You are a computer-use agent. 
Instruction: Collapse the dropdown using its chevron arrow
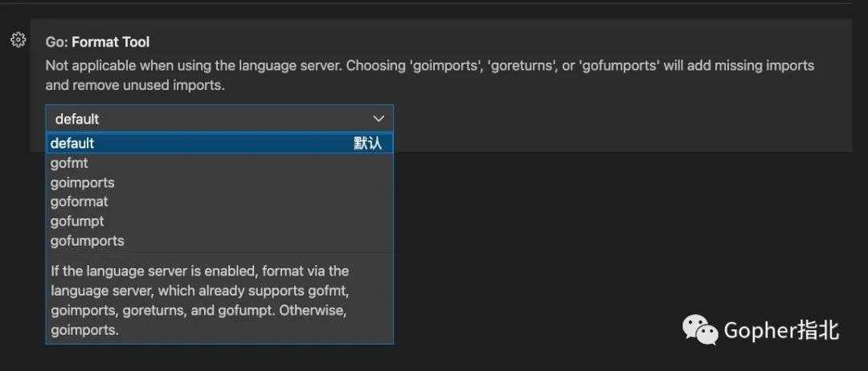pyautogui.click(x=379, y=119)
